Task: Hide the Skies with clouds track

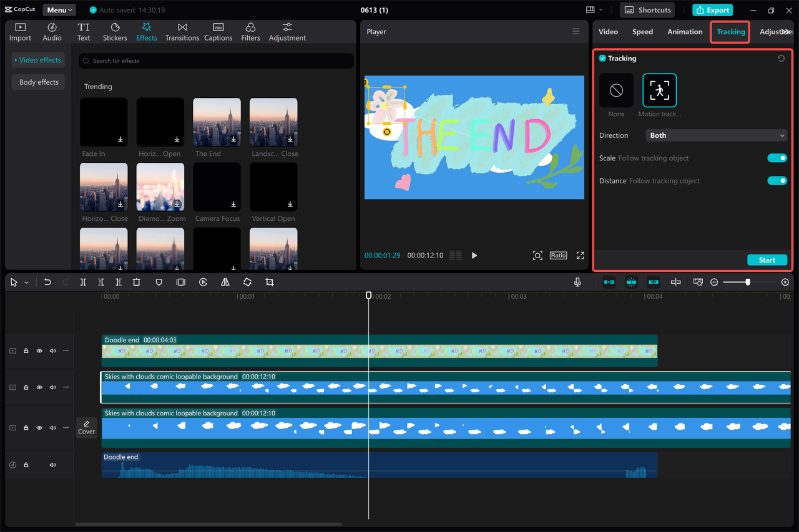Action: [38, 387]
